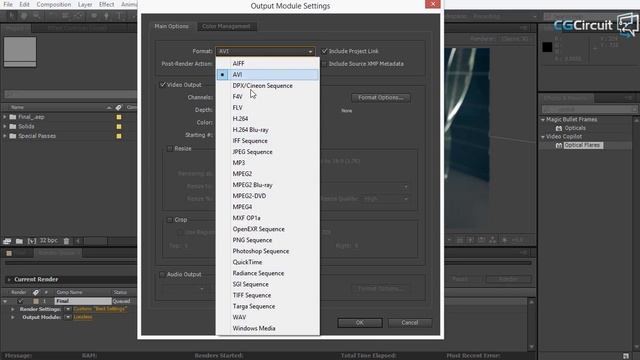Click the Final_.aep folder icon
Screen dimensions: 640x360
[13, 117]
